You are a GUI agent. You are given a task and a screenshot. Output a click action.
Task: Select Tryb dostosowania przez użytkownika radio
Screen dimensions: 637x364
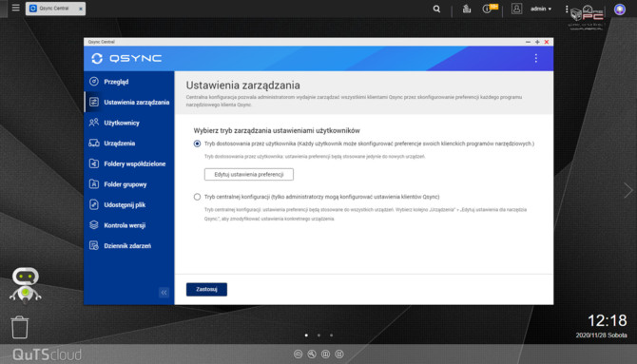coord(197,144)
